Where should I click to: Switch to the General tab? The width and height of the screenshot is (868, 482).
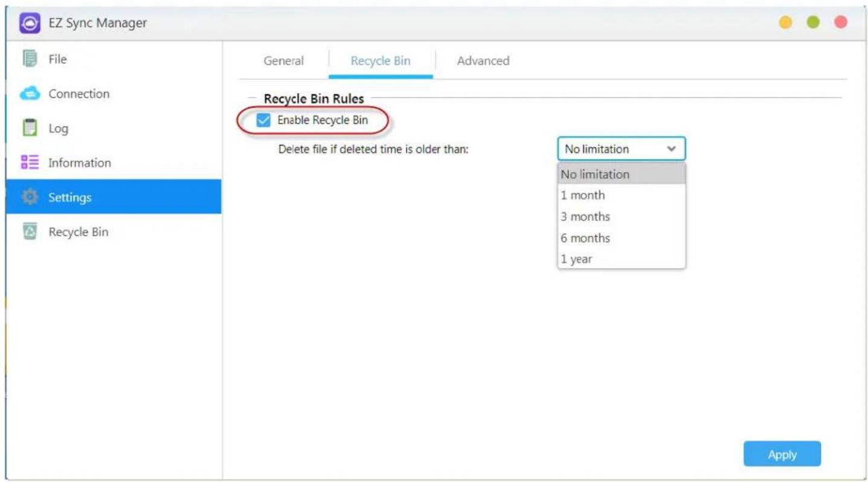click(x=283, y=61)
